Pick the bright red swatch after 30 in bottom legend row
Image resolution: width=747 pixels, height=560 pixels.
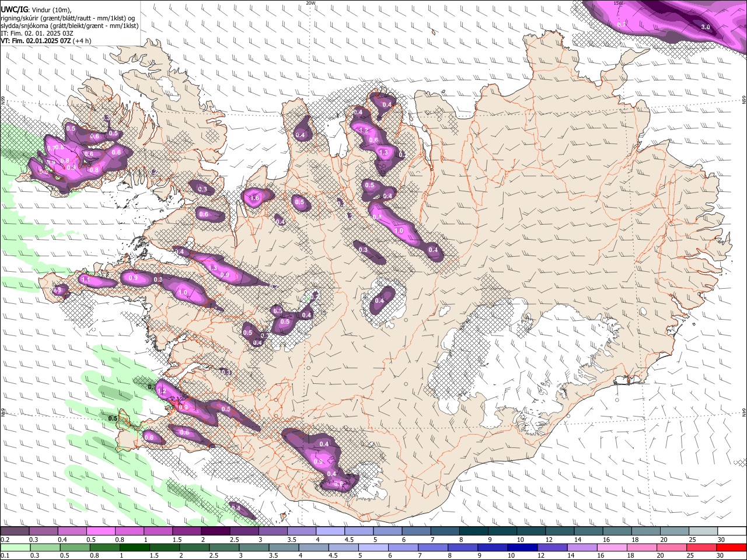pyautogui.click(x=732, y=548)
